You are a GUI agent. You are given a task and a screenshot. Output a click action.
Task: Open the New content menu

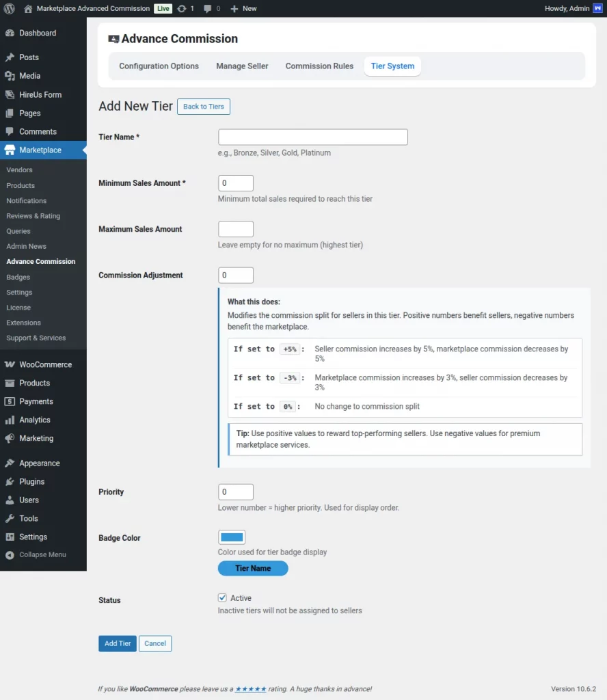243,8
